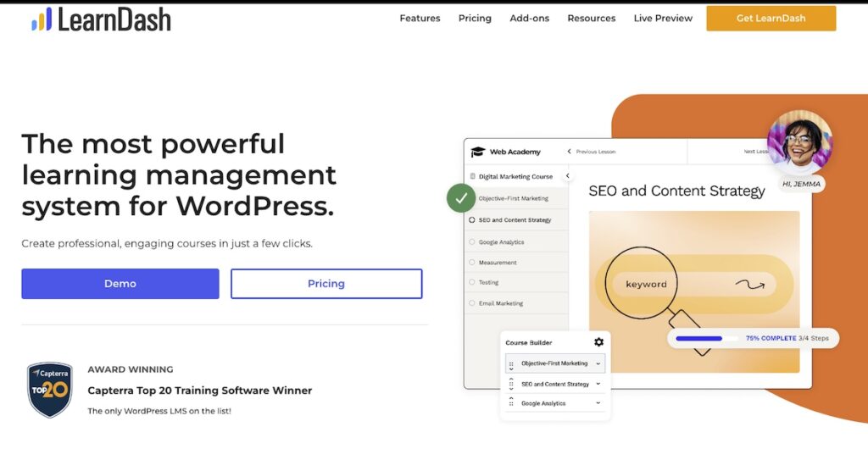Select Capterra Top 20 Training Software Winner text
868x471 pixels.
pyautogui.click(x=200, y=391)
